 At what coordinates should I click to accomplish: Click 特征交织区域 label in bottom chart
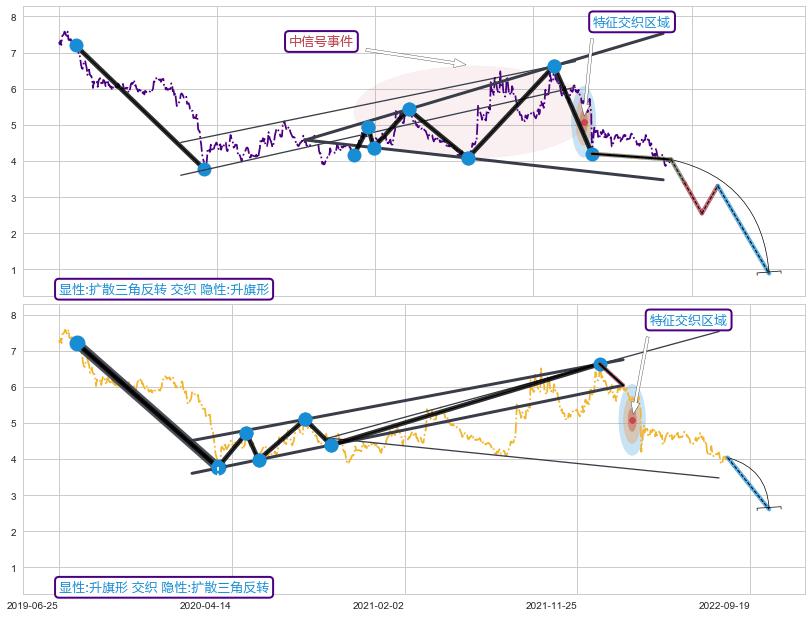click(x=688, y=320)
